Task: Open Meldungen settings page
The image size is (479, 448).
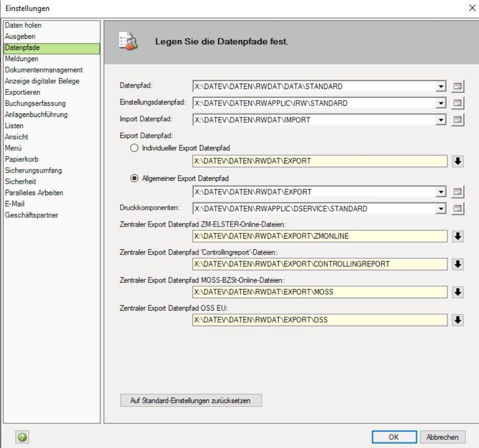Action: 52,59
